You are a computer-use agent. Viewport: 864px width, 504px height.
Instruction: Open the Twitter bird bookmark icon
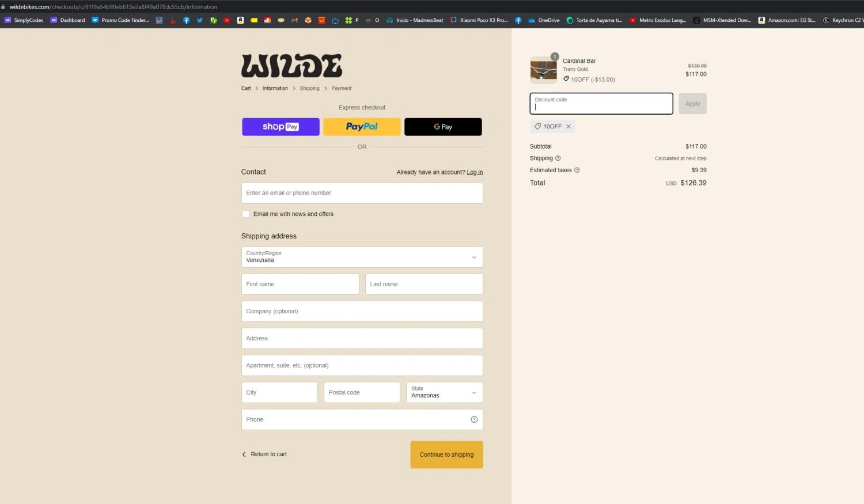point(200,20)
